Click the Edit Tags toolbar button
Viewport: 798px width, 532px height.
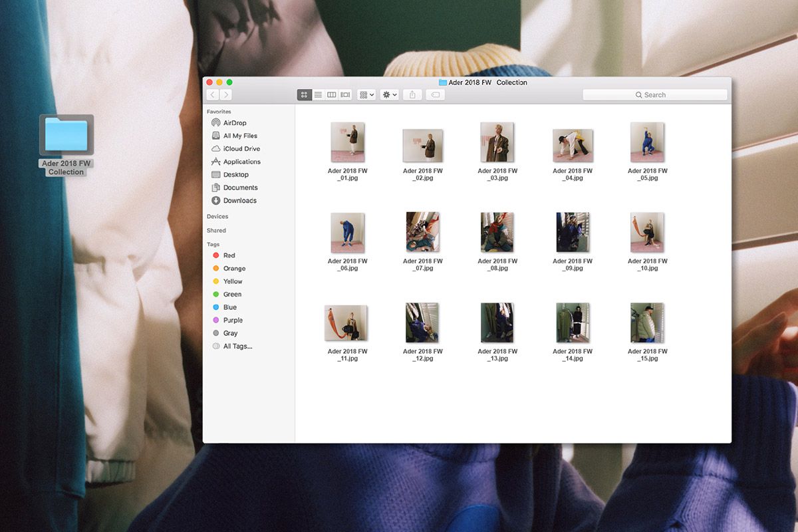pyautogui.click(x=435, y=95)
